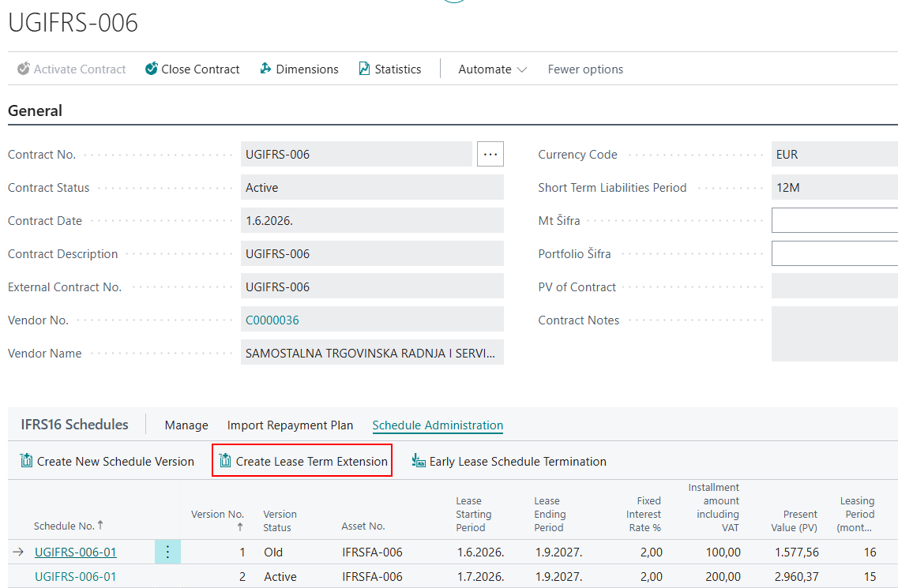
Task: Click the Activate Contract icon
Action: pos(24,69)
